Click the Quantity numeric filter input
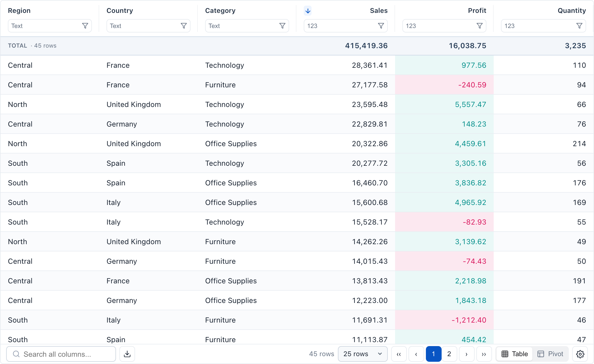The height and width of the screenshot is (364, 594). click(x=544, y=26)
